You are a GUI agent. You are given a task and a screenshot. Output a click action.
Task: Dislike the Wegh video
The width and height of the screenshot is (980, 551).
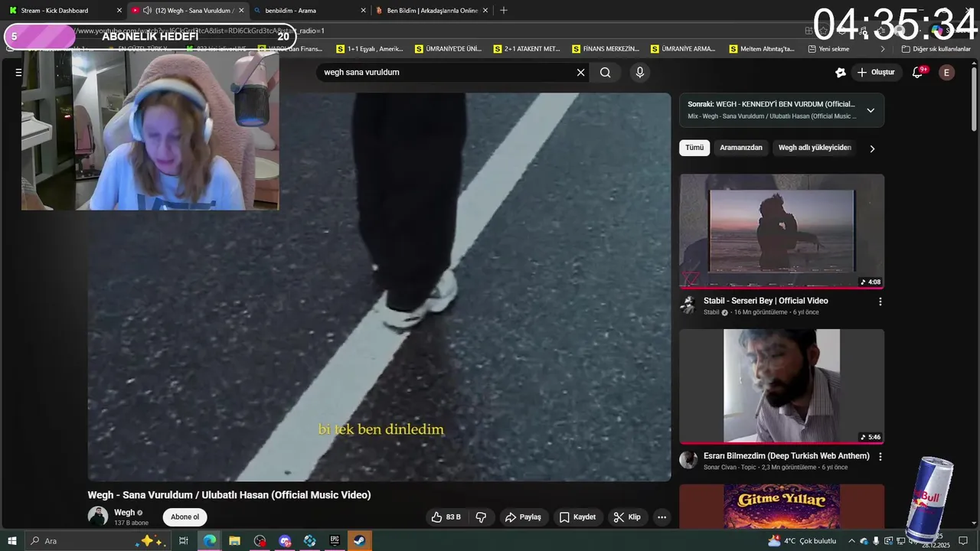click(x=481, y=517)
